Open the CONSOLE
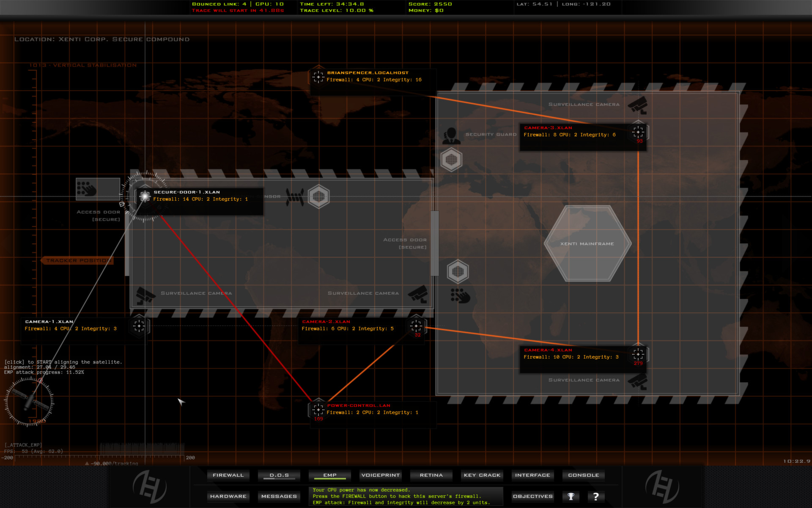 (x=583, y=475)
